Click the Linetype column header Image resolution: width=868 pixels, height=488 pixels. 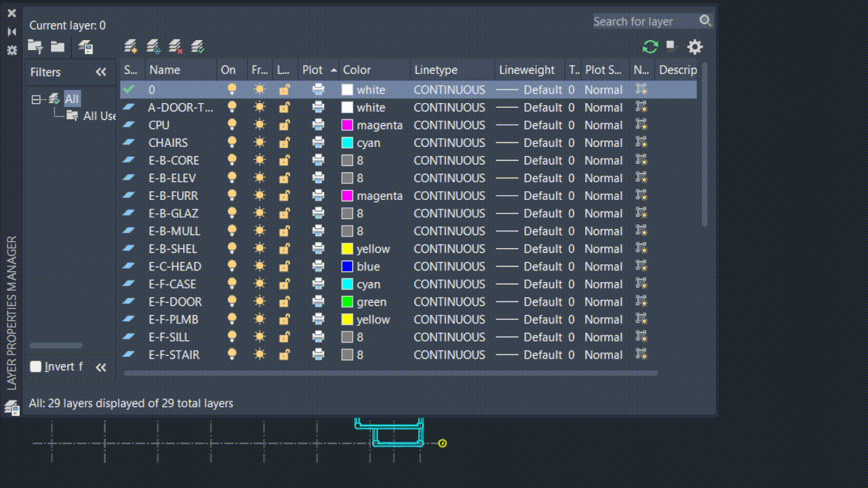[x=436, y=70]
